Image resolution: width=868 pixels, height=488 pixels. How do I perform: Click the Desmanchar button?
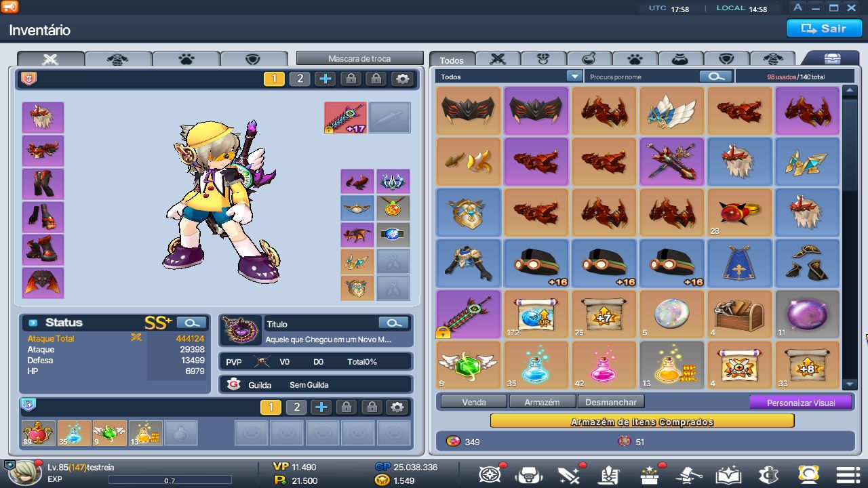[x=611, y=402]
